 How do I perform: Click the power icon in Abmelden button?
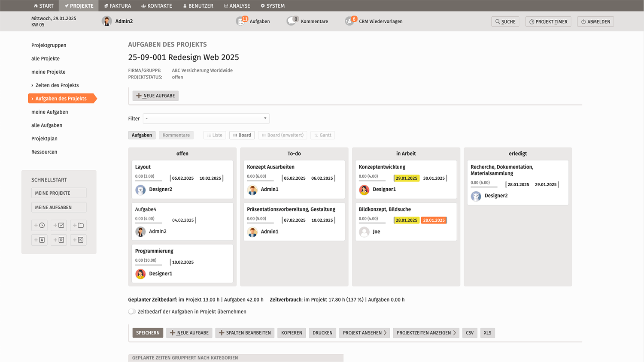(583, 22)
